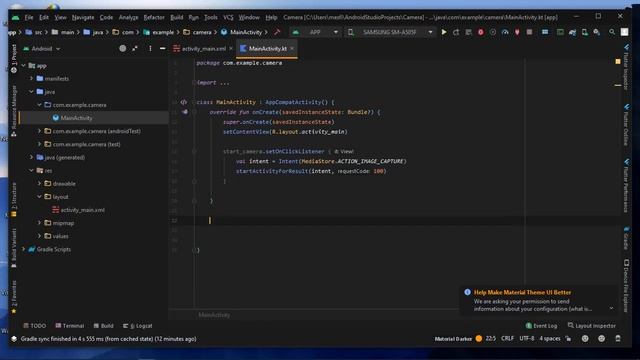Open the Resource Manager side tab

tap(14, 111)
